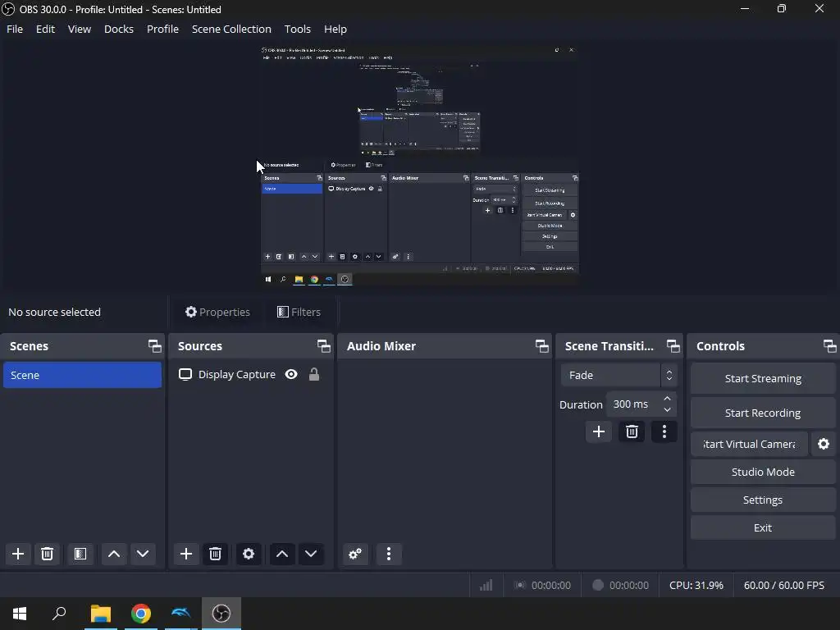Add a configurable transition with the plus icon

pyautogui.click(x=599, y=431)
